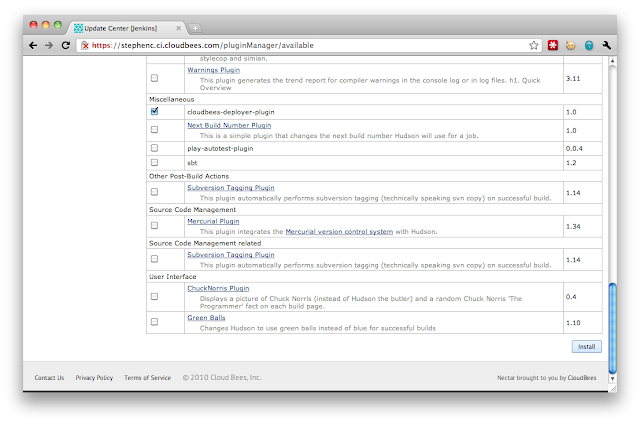Open the wrench settings menu
The height and width of the screenshot is (424, 640).
pos(607,45)
